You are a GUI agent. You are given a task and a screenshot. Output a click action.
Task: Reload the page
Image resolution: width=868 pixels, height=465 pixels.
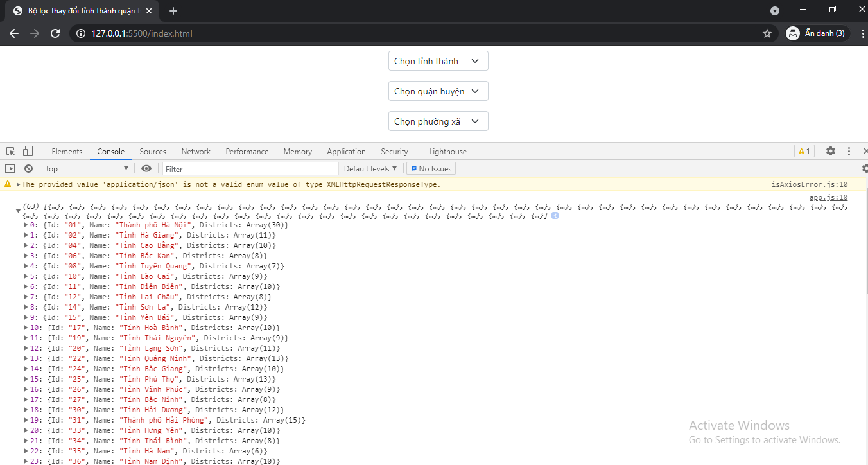tap(55, 33)
